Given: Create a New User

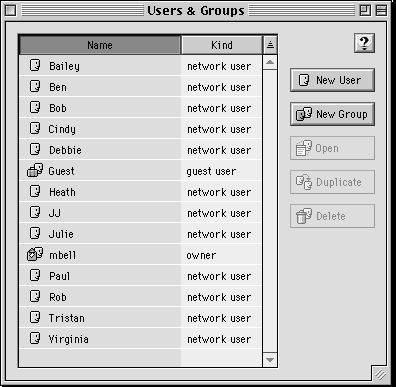Looking at the screenshot, I should pos(332,80).
